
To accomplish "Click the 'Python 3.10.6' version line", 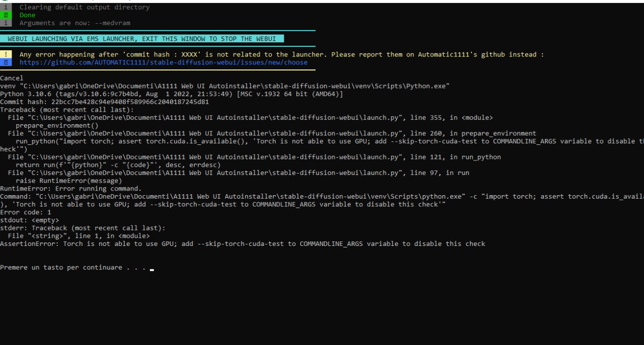I will point(172,94).
